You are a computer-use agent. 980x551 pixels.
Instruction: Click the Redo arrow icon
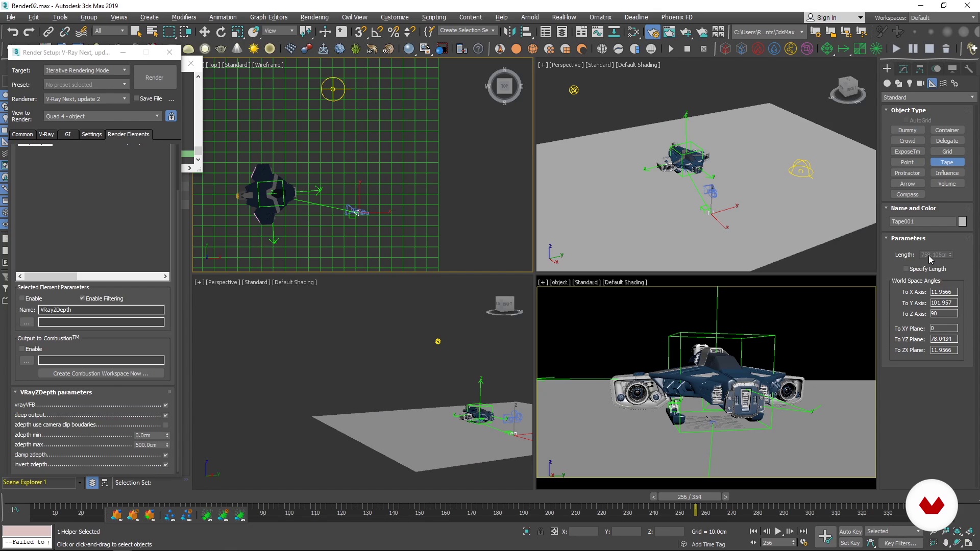click(x=29, y=32)
